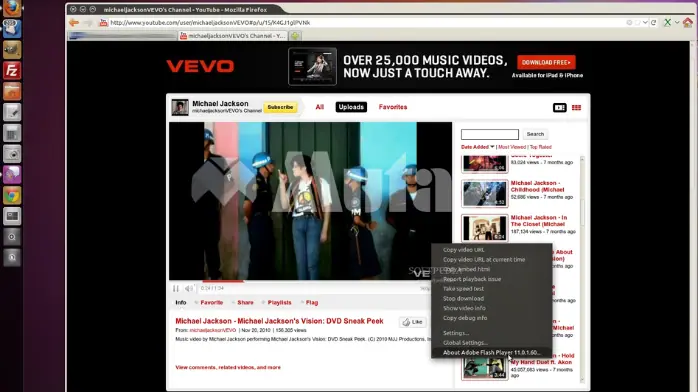698x392 pixels.
Task: Click the thumbs-up Like button
Action: 413,322
